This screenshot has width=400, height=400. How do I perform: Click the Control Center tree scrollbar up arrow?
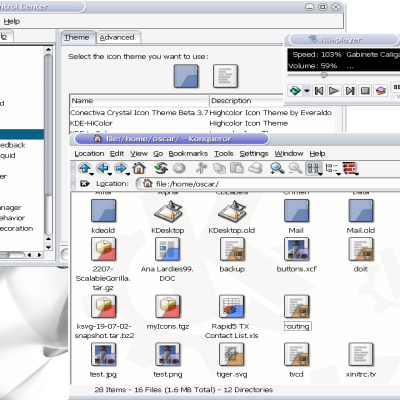[x=48, y=49]
